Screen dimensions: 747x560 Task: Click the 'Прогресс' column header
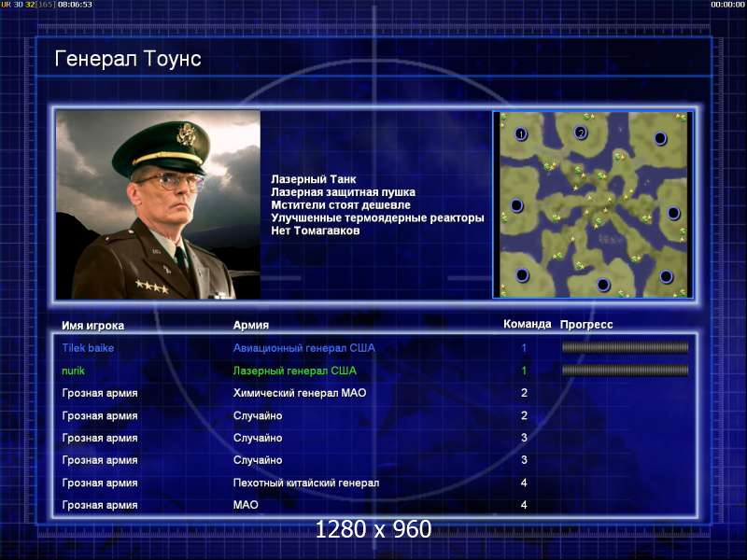[586, 325]
